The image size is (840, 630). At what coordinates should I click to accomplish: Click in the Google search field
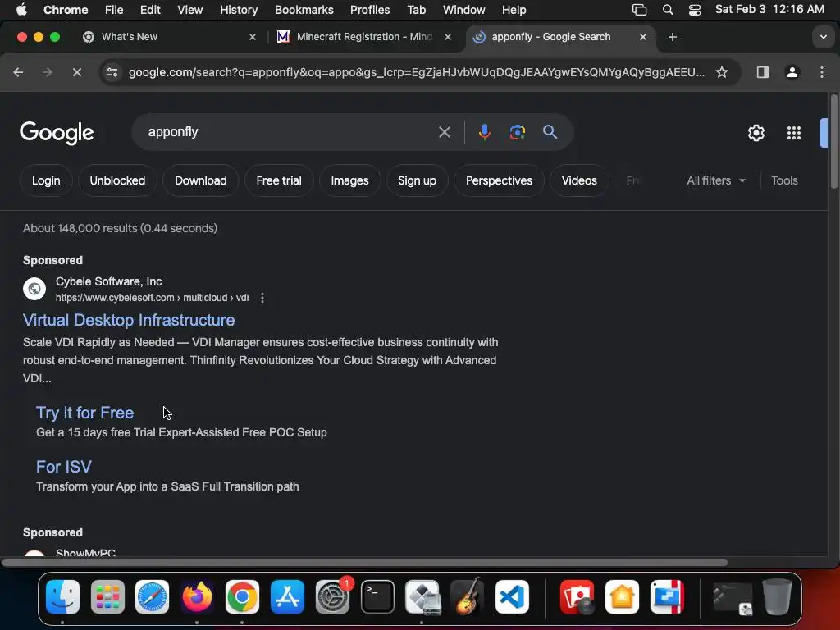[x=290, y=132]
